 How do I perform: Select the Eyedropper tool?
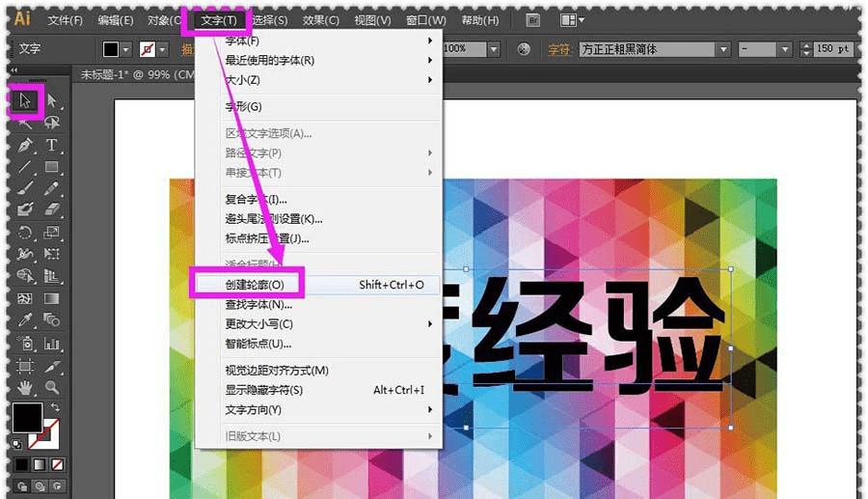pos(25,319)
